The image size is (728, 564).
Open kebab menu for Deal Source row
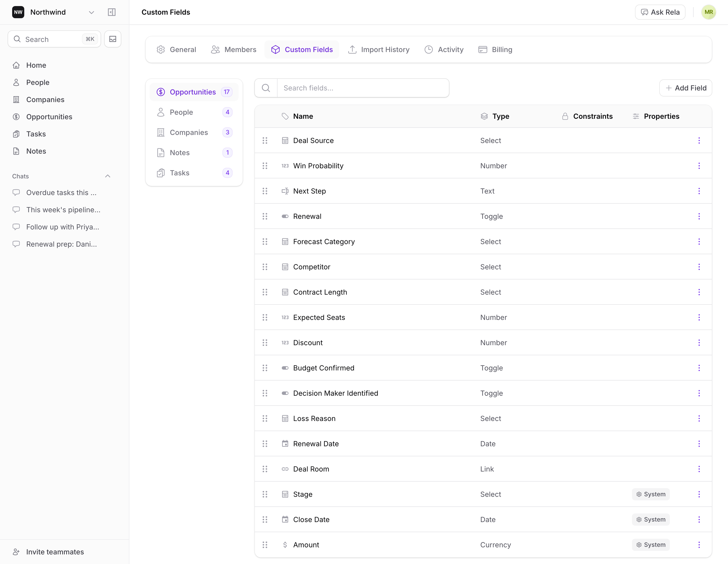click(x=699, y=140)
